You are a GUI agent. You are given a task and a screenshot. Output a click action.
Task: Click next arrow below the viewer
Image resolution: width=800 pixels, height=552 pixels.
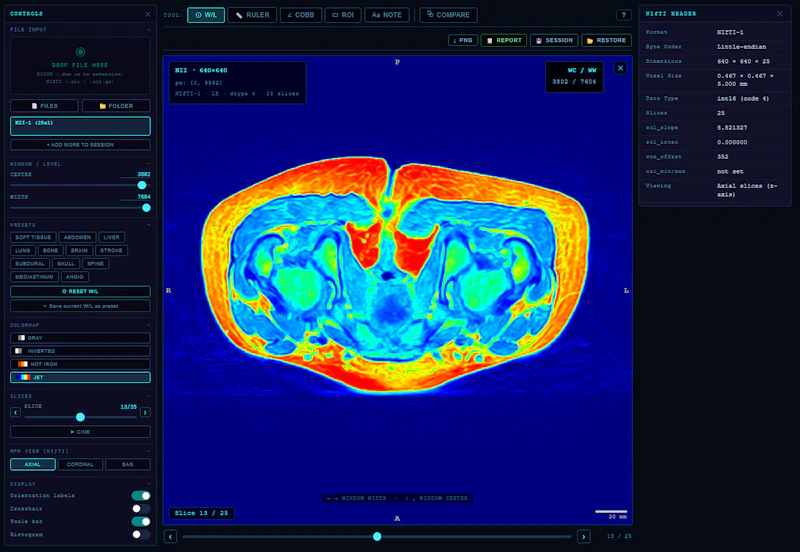click(x=584, y=536)
